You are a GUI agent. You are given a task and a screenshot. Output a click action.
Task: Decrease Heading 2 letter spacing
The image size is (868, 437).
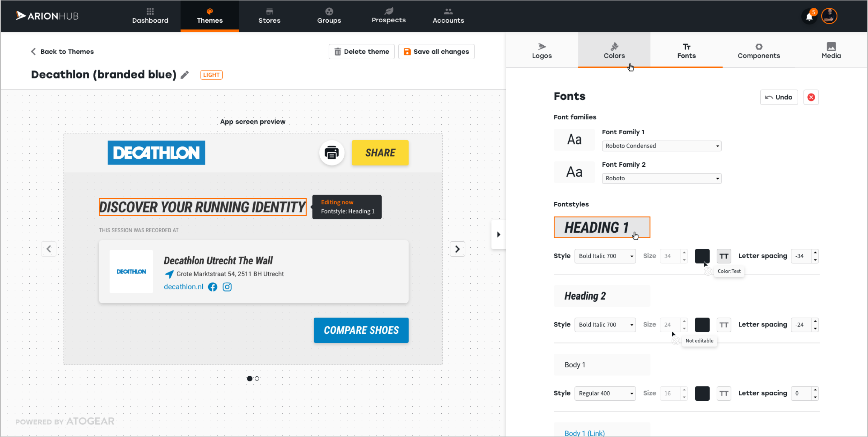click(x=815, y=329)
